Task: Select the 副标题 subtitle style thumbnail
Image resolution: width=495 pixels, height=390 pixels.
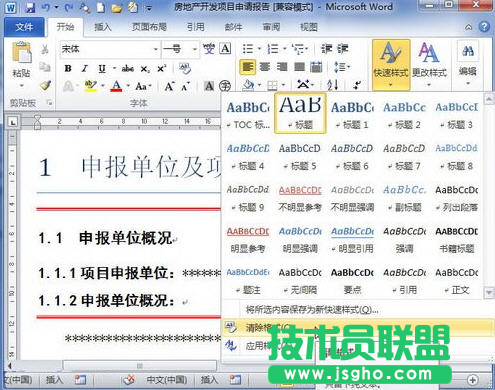Action: pos(404,198)
